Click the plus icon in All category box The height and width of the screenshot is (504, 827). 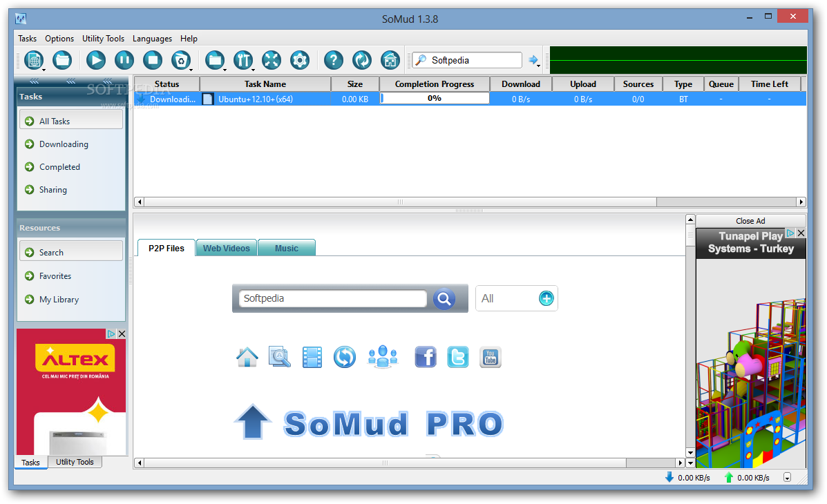(546, 298)
